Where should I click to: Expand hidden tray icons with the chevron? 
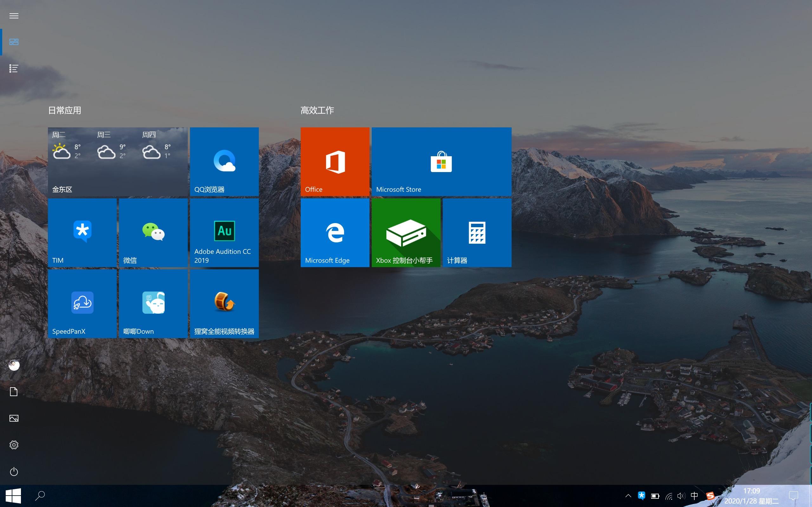[629, 496]
